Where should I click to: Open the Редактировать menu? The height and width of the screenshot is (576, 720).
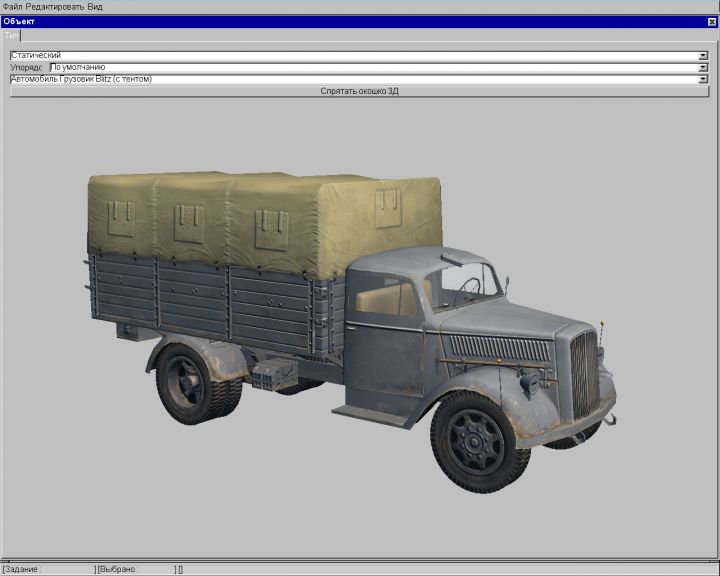[54, 6]
